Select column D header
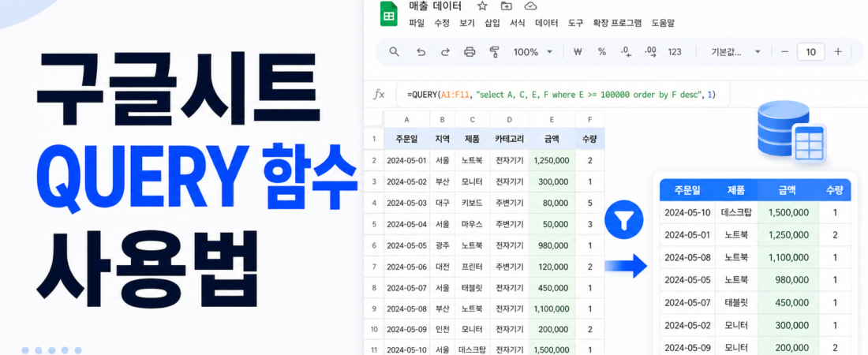This screenshot has height=355, width=868. (509, 119)
